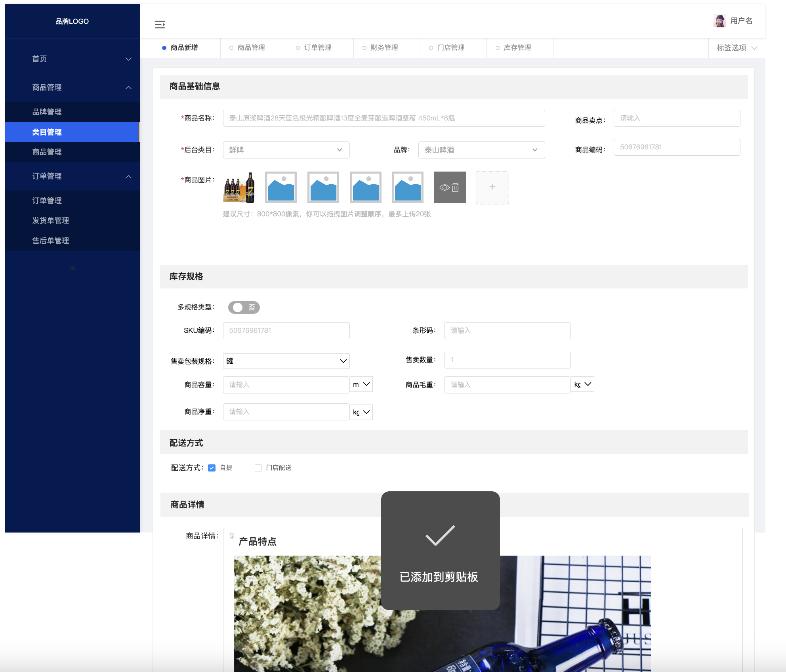Image resolution: width=786 pixels, height=672 pixels.
Task: Select the first blue placeholder image
Action: tap(281, 187)
